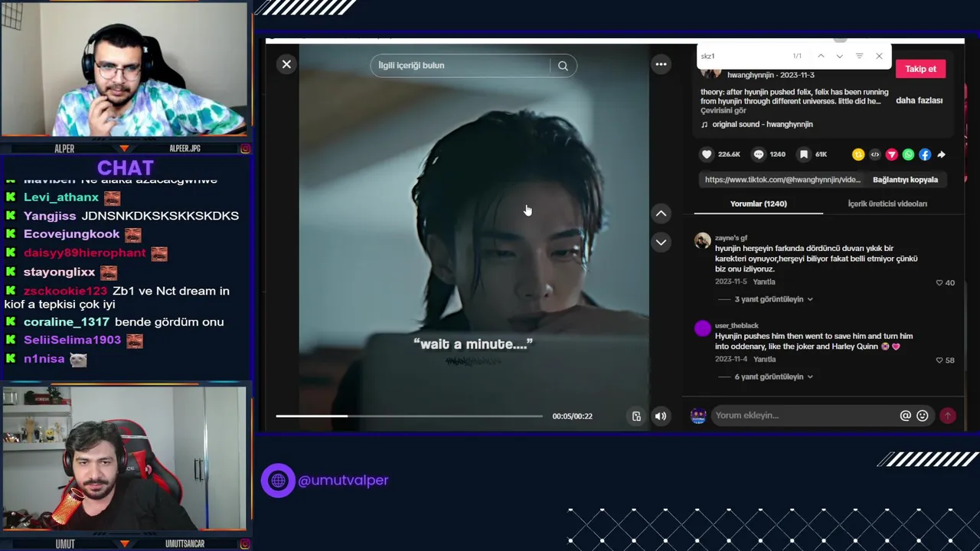This screenshot has height=551, width=980.
Task: Expand caption with 'daha fazlası'
Action: pyautogui.click(x=919, y=100)
